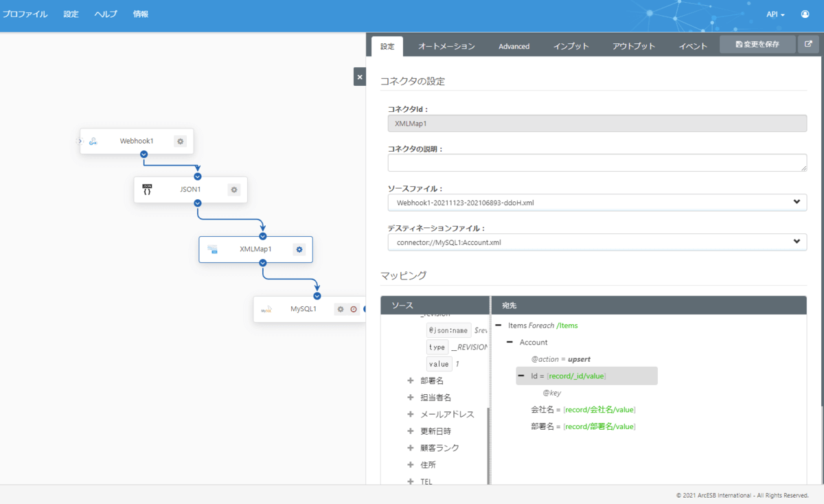This screenshot has height=504, width=824.
Task: Open the ソースファイル dropdown
Action: 597,202
